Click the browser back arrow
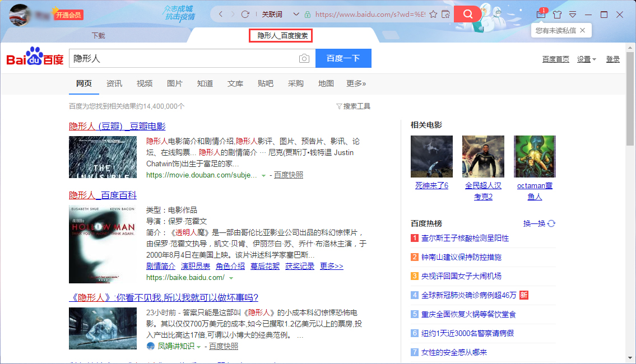The height and width of the screenshot is (364, 636). click(221, 14)
